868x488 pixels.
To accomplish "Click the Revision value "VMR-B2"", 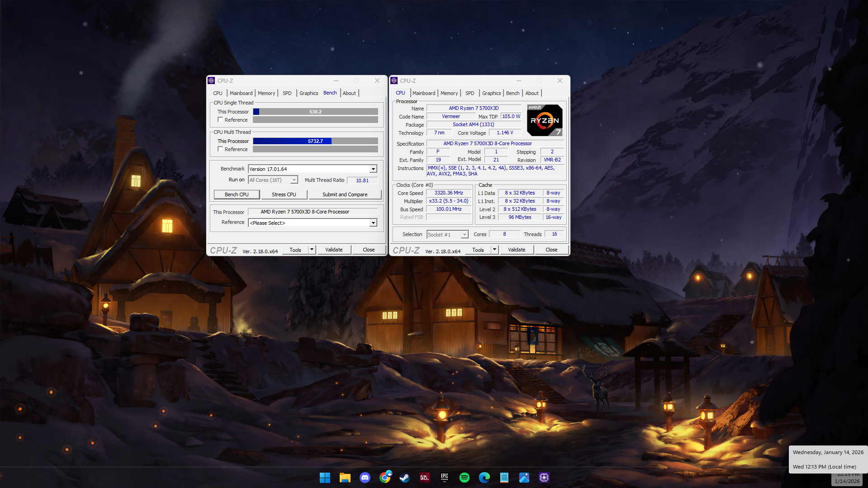I will [x=552, y=160].
